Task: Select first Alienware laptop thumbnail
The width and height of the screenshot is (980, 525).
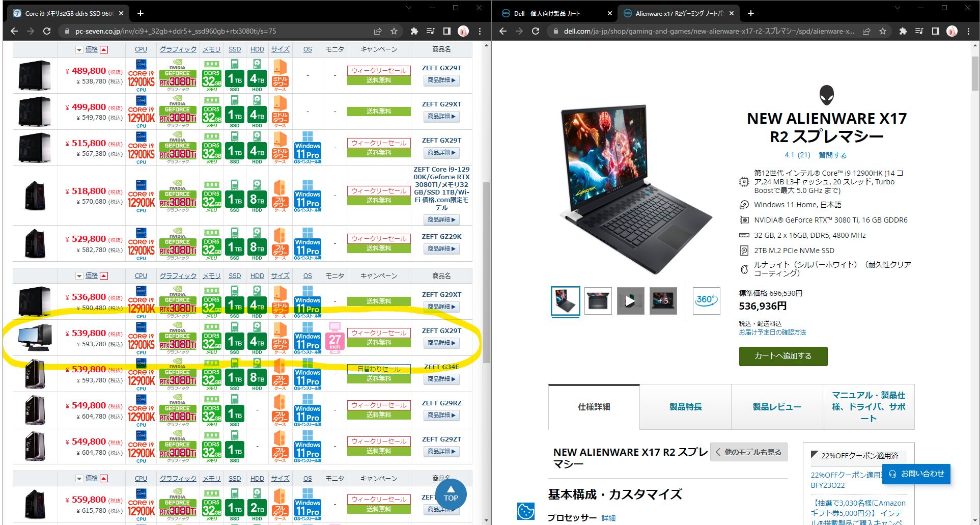Action: point(565,300)
